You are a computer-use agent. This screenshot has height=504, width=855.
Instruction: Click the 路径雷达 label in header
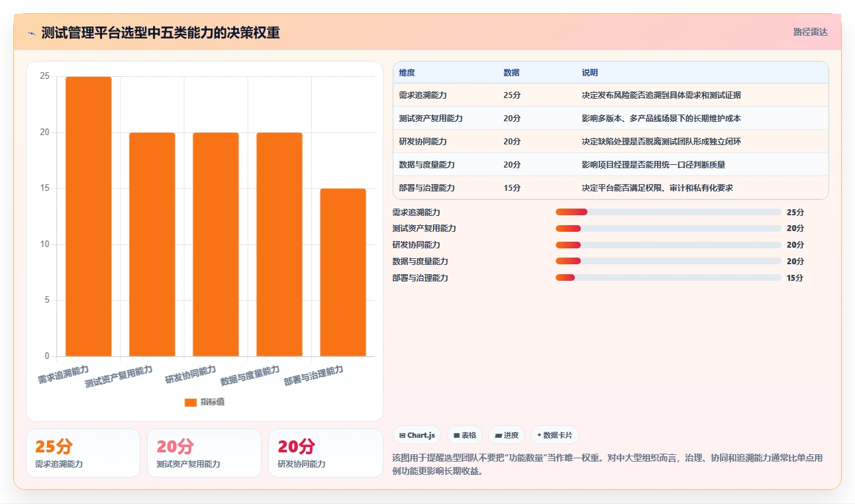click(811, 32)
